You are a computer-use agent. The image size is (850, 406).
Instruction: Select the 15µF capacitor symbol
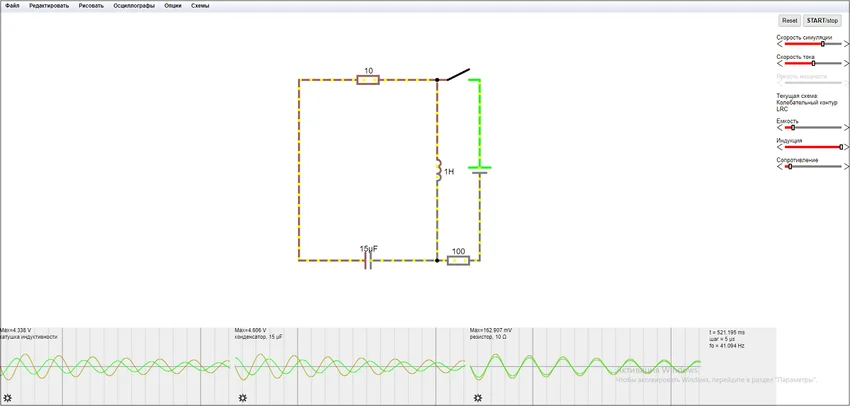(367, 260)
